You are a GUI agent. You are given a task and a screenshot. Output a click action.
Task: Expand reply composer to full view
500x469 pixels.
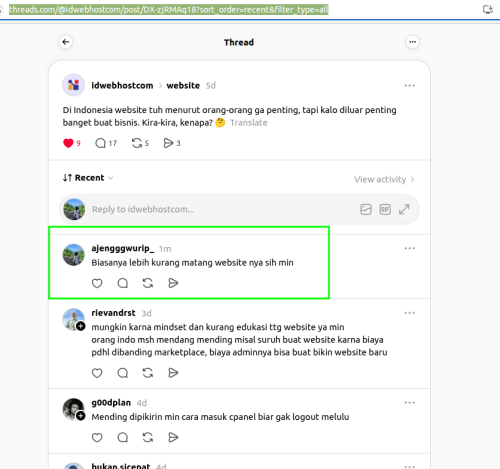click(404, 209)
